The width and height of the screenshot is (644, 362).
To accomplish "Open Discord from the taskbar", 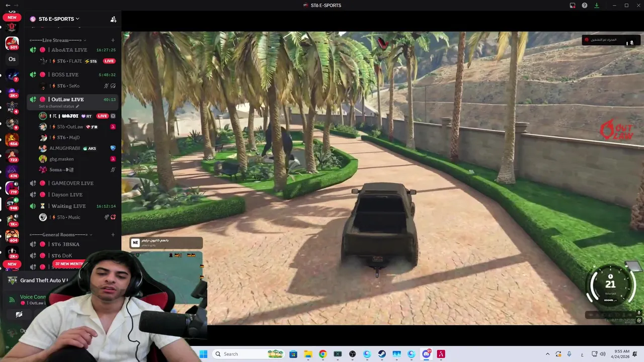I will coord(427,354).
